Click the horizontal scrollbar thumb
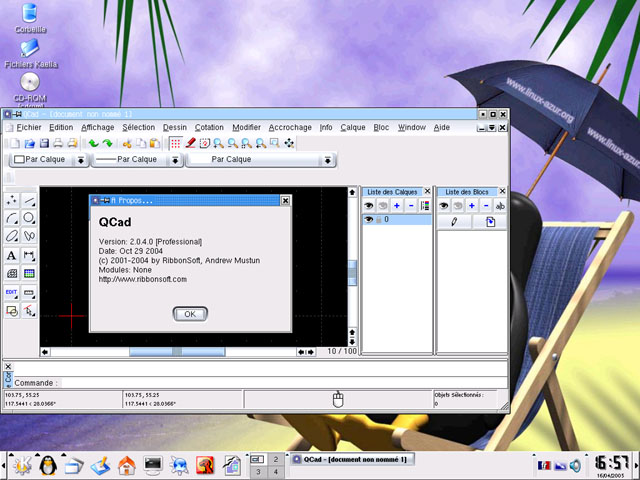The height and width of the screenshot is (480, 640). [x=177, y=352]
